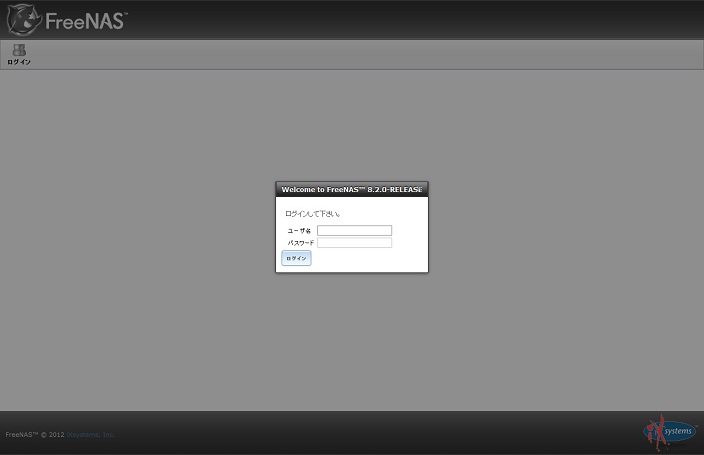Click the ユーザ名 field label
The width and height of the screenshot is (704, 455).
[299, 231]
